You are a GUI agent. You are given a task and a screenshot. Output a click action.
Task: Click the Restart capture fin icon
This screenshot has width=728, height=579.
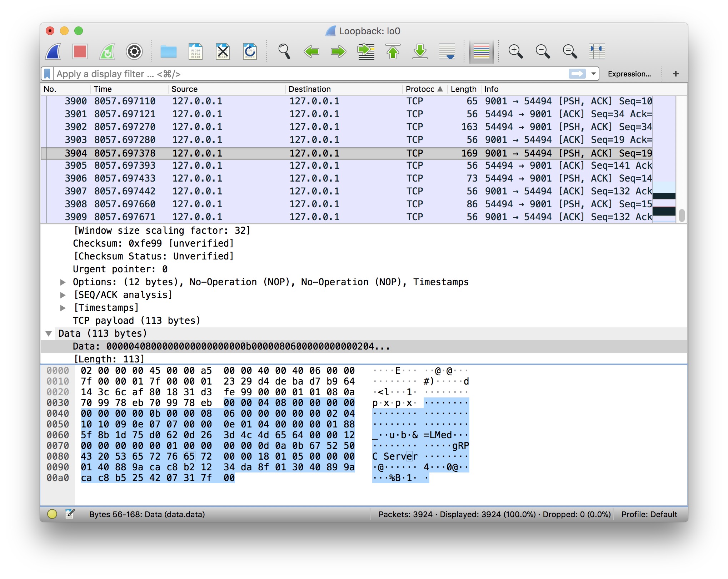tap(107, 52)
